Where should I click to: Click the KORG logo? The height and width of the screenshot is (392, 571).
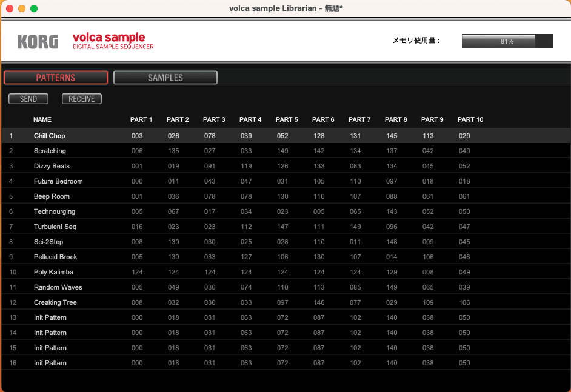point(38,42)
